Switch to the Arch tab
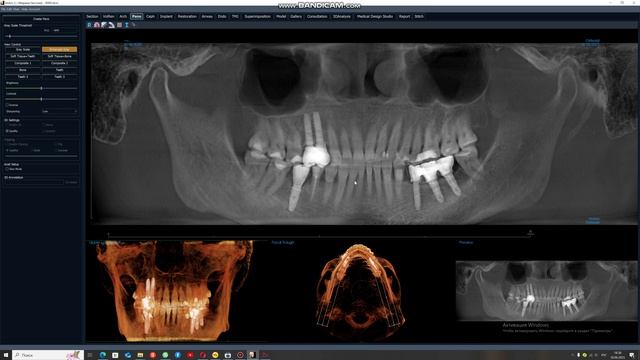The height and width of the screenshot is (360, 640). (123, 16)
